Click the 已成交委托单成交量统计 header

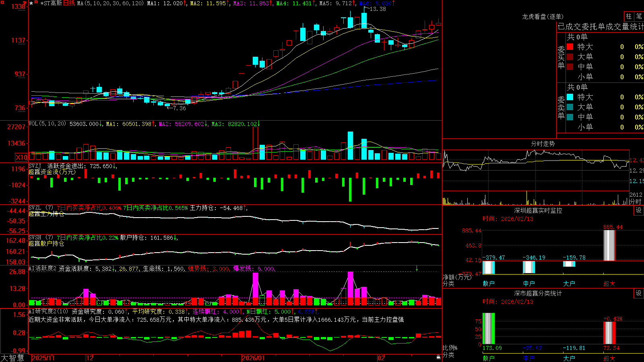pos(601,27)
